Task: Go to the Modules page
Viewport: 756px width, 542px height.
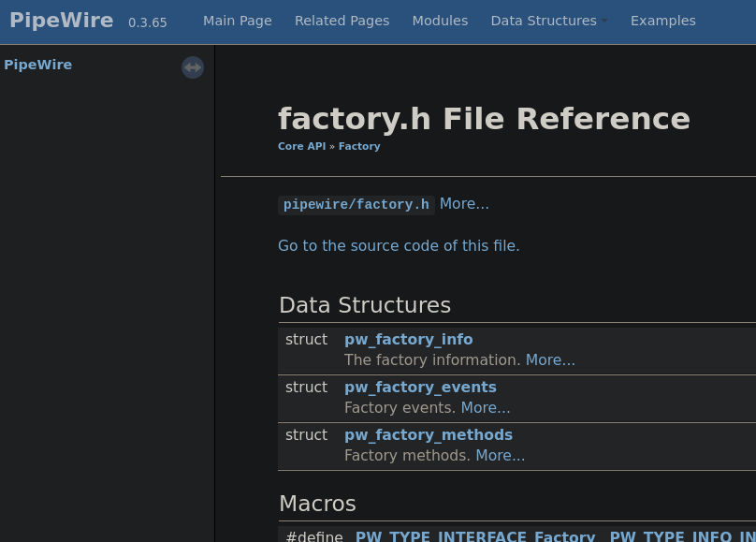Action: coord(440,21)
